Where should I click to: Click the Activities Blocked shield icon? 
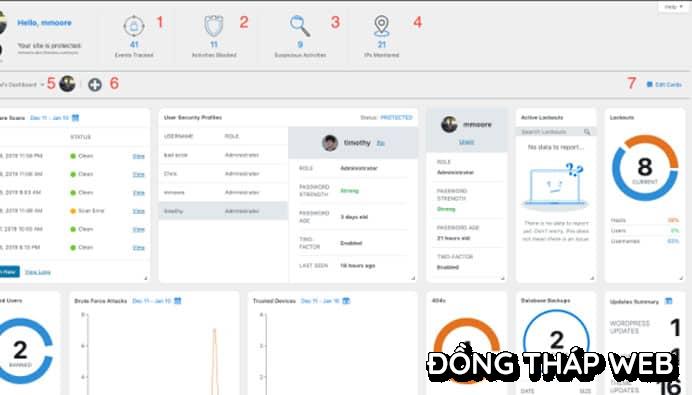tap(214, 26)
